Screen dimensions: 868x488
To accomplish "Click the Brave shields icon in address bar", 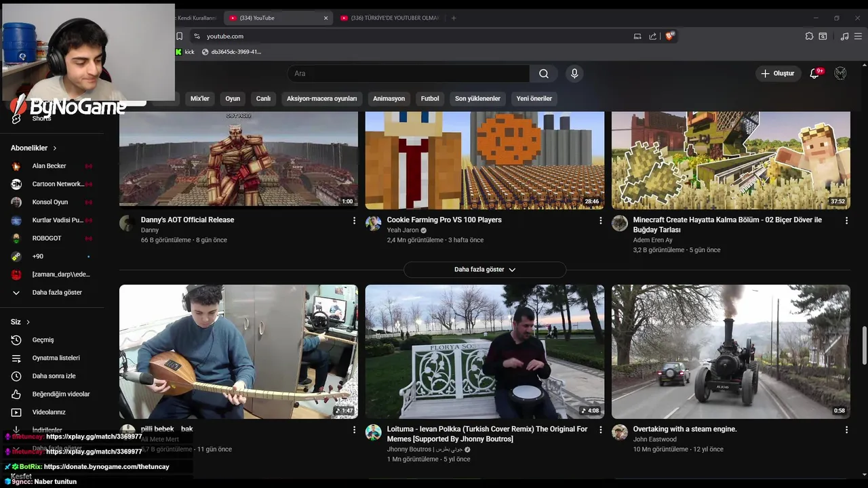I will [670, 36].
